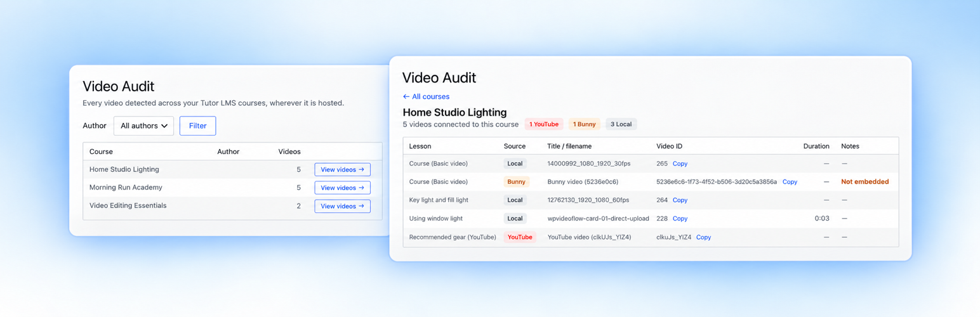This screenshot has height=317, width=980.
Task: Click Local badge in Key light row
Action: 515,200
